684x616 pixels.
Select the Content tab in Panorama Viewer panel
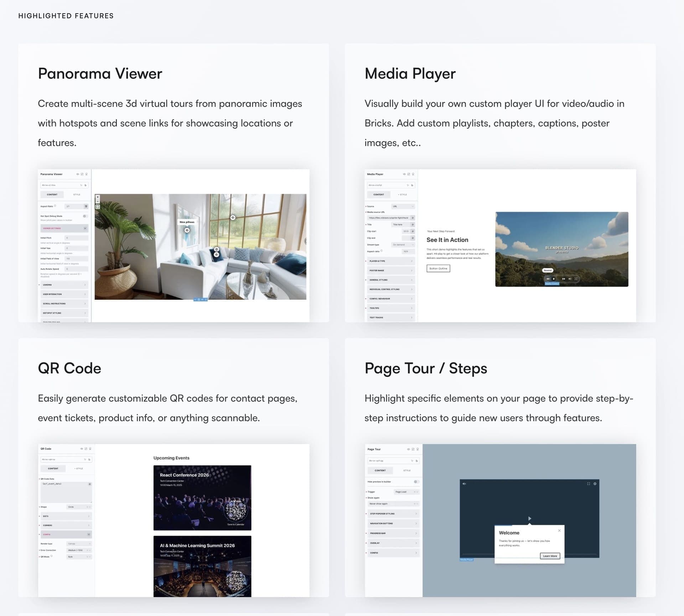click(x=52, y=195)
